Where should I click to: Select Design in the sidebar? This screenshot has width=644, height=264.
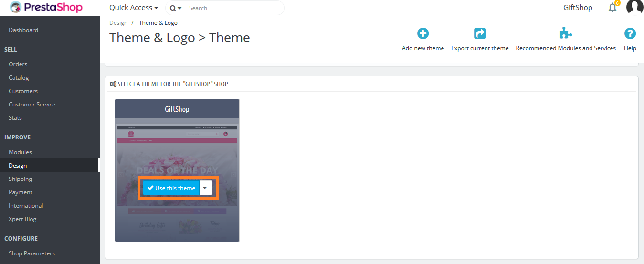point(50,165)
